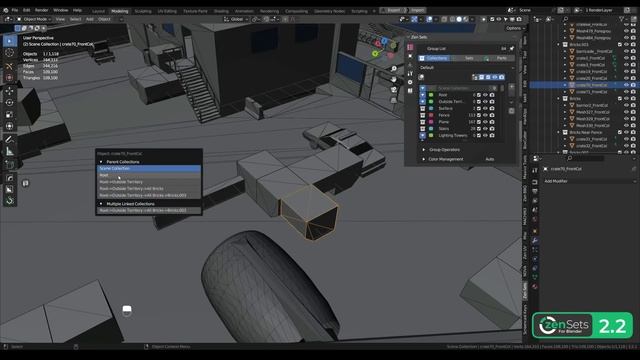Open the Modifiers wrench properties tab
The image size is (640, 360).
[x=535, y=240]
